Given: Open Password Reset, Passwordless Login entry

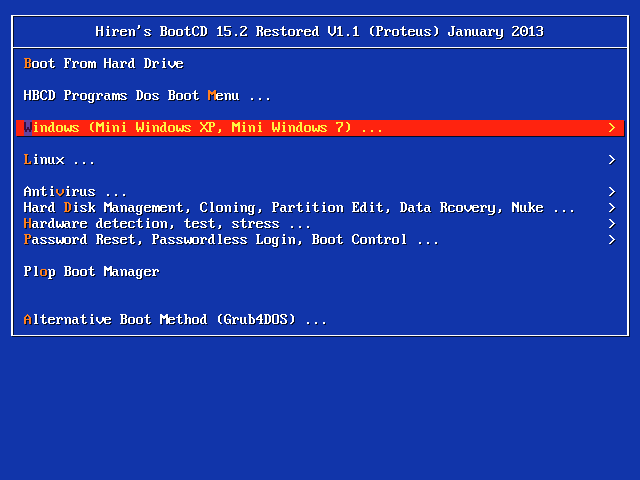Looking at the screenshot, I should (x=231, y=240).
